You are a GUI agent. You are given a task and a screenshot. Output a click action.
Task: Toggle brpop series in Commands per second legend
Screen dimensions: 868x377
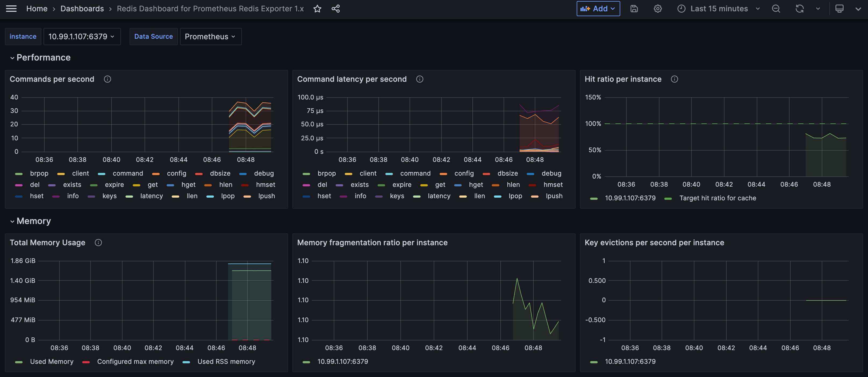pos(39,174)
